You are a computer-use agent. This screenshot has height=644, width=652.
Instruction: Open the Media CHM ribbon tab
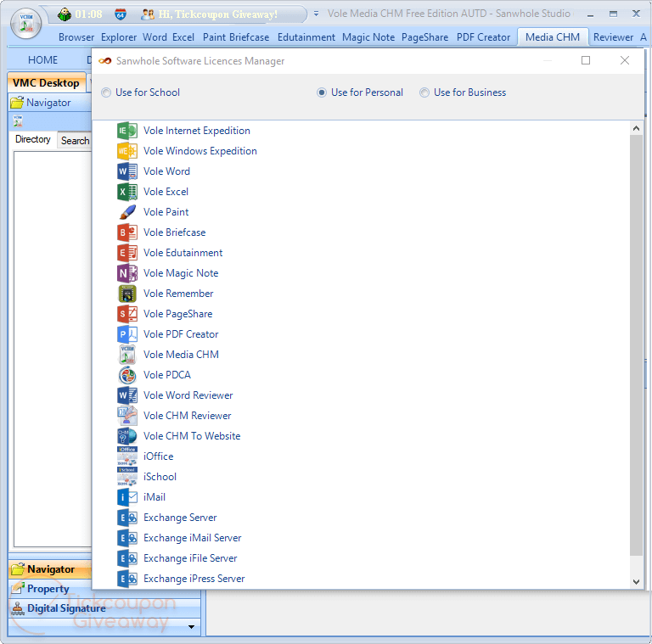click(552, 37)
